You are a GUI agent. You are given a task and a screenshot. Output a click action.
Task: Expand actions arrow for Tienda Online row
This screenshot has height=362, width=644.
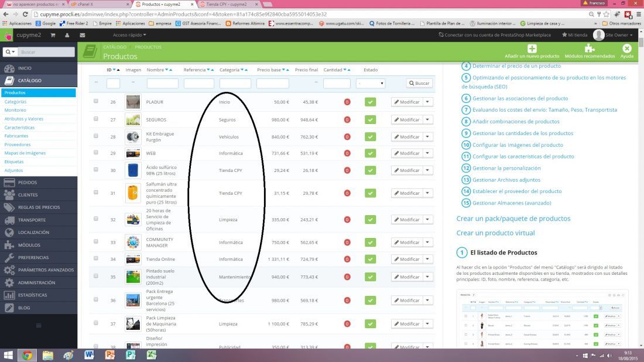tap(427, 259)
